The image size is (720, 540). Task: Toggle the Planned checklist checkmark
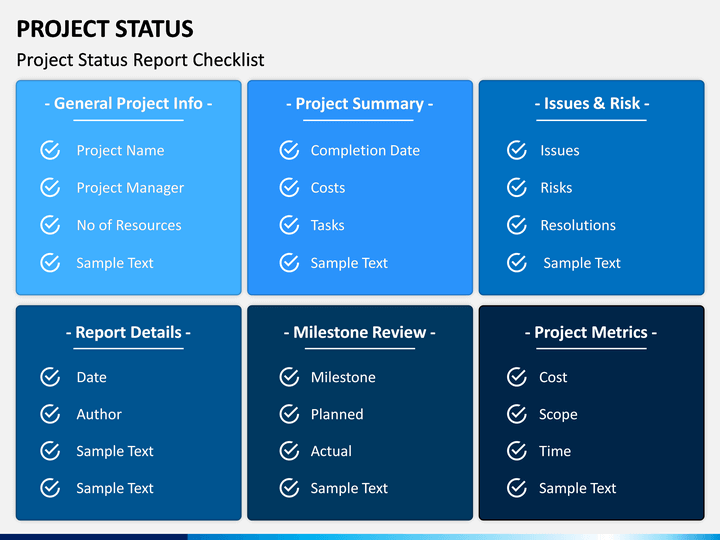[x=289, y=414]
